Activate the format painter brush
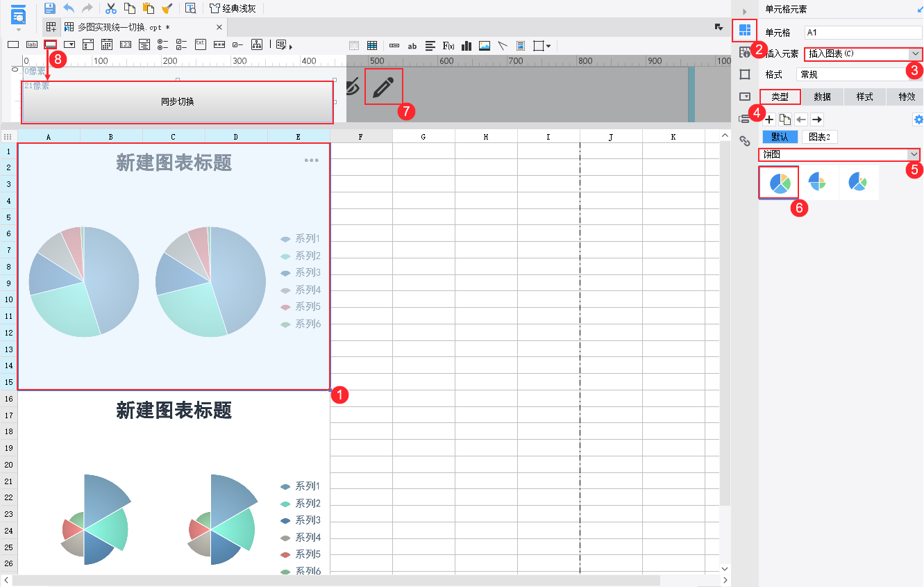The height and width of the screenshot is (587, 924). (167, 8)
